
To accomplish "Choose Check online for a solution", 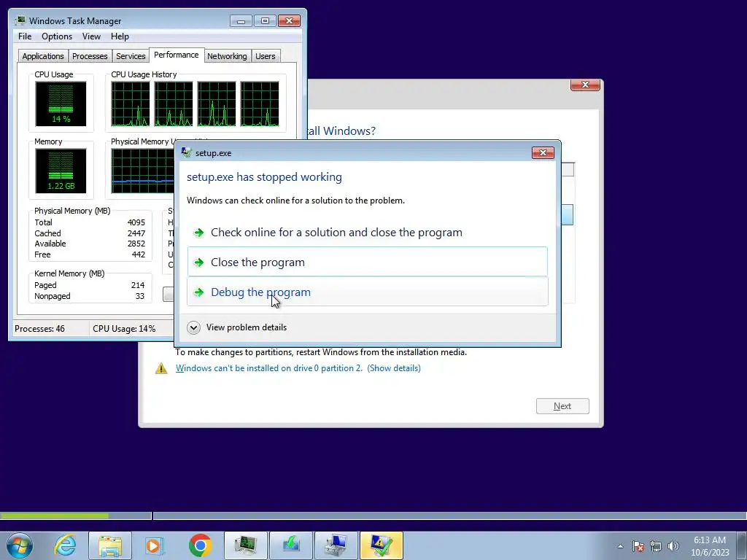I will tap(368, 233).
